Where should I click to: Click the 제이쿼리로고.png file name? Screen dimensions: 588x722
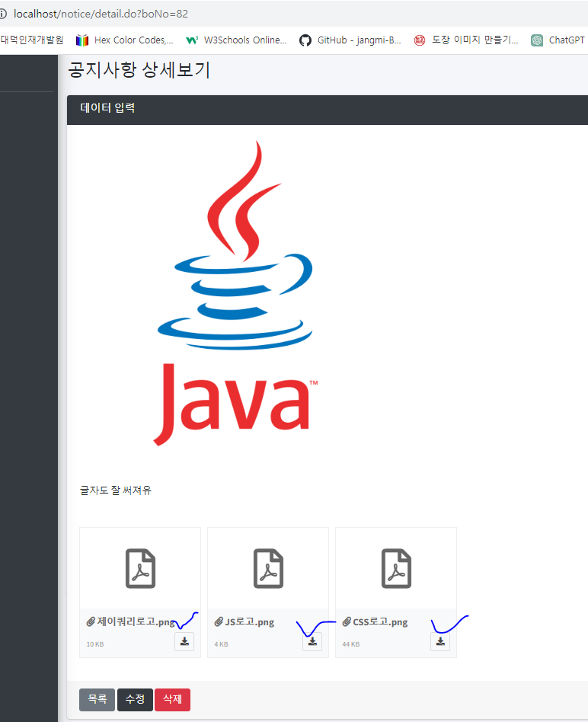coord(136,622)
